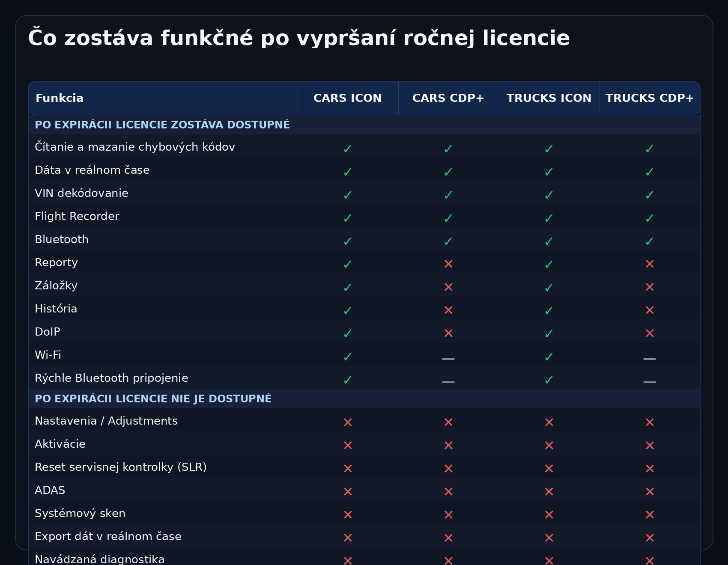Click CARS CDP+ red cross for Záložky

point(448,287)
